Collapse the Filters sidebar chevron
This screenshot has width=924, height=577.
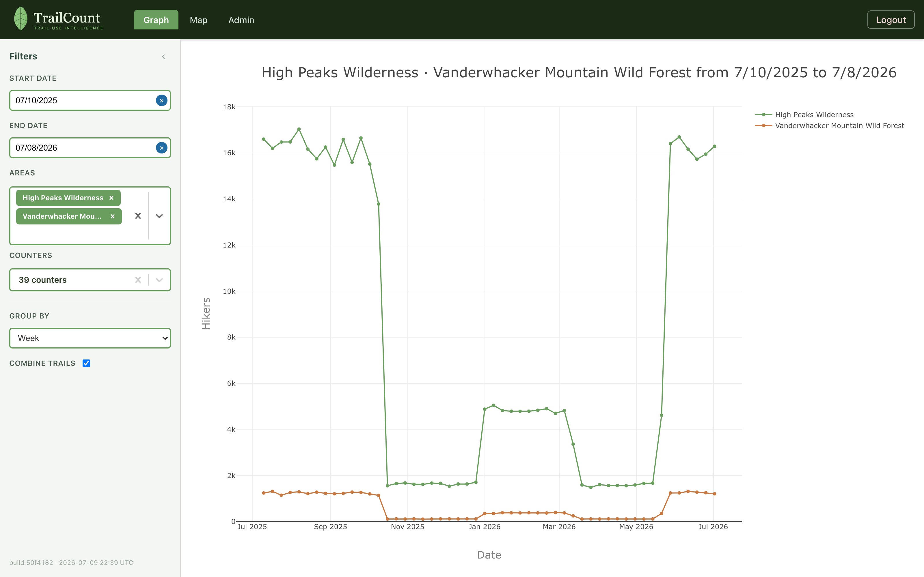pyautogui.click(x=163, y=57)
